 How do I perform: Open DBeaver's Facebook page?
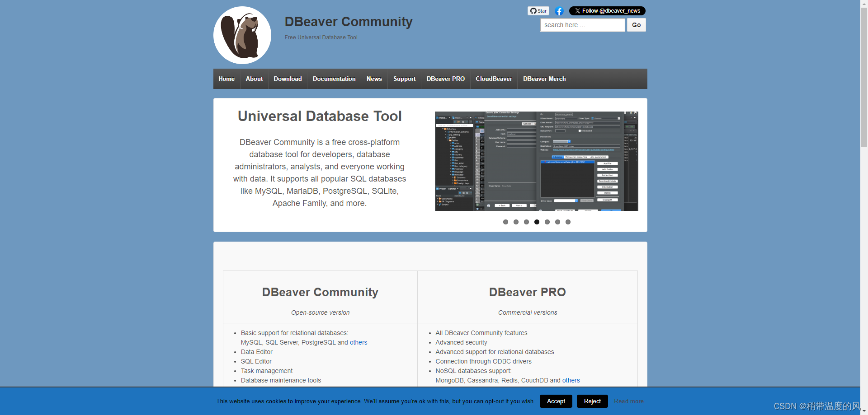point(559,10)
